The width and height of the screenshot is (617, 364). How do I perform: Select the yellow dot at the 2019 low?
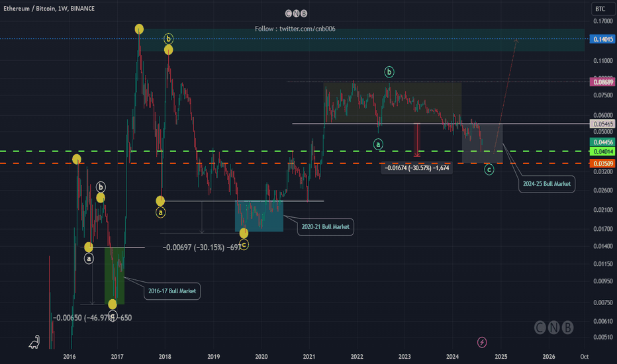tap(244, 234)
